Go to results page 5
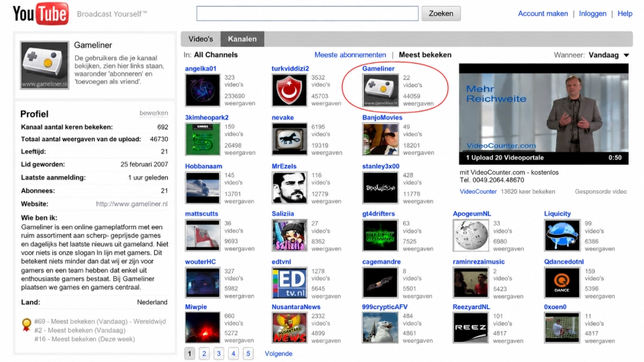 [x=248, y=353]
